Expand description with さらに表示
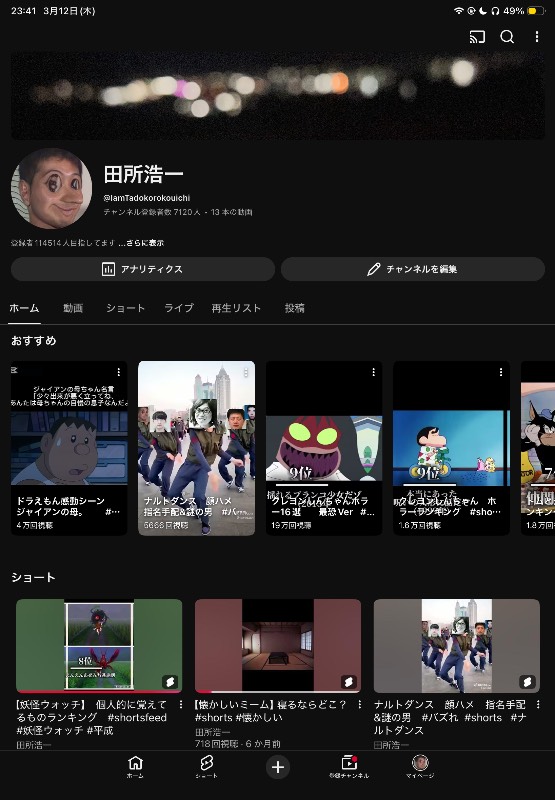Image resolution: width=555 pixels, height=800 pixels. pos(141,243)
